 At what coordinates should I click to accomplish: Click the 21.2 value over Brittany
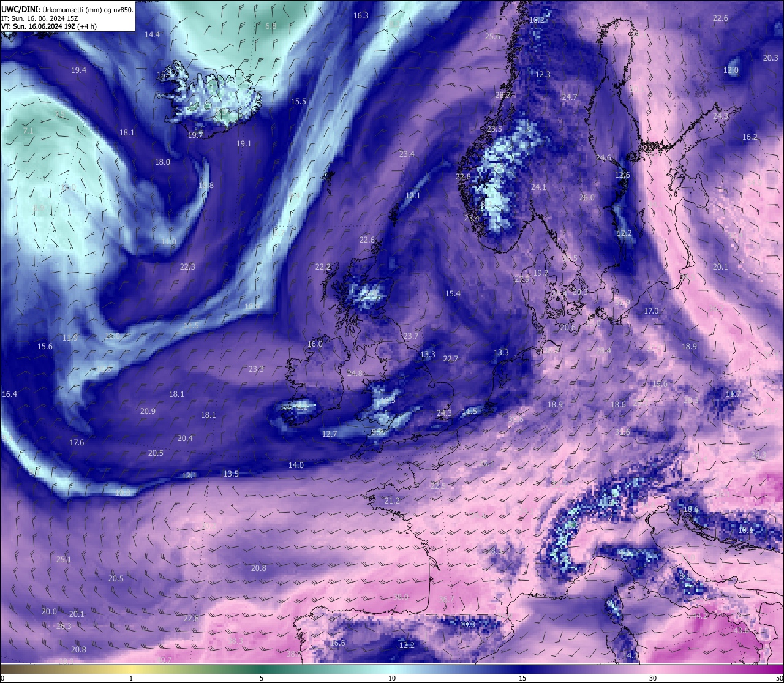(x=392, y=500)
